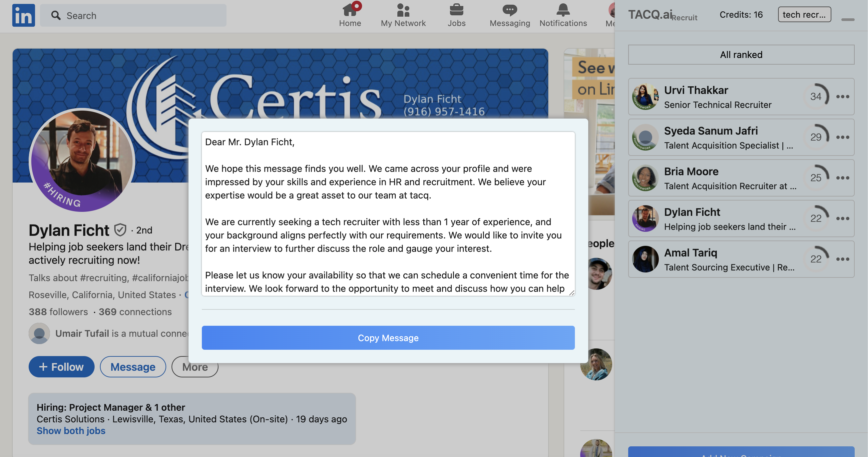Screen dimensions: 868x457
Task: Click the message text area resize handle
Action: tap(572, 292)
